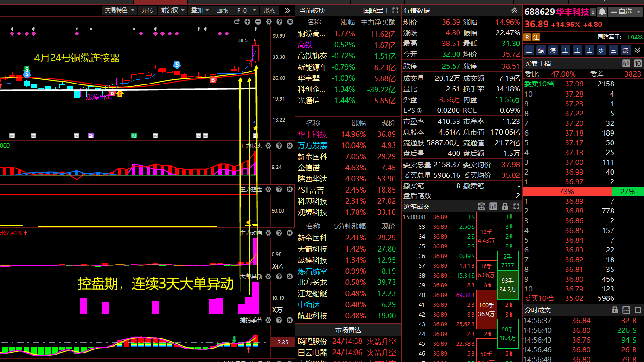
Task: Toggle the '10' level button in 买卖十档
Action: click(637, 64)
